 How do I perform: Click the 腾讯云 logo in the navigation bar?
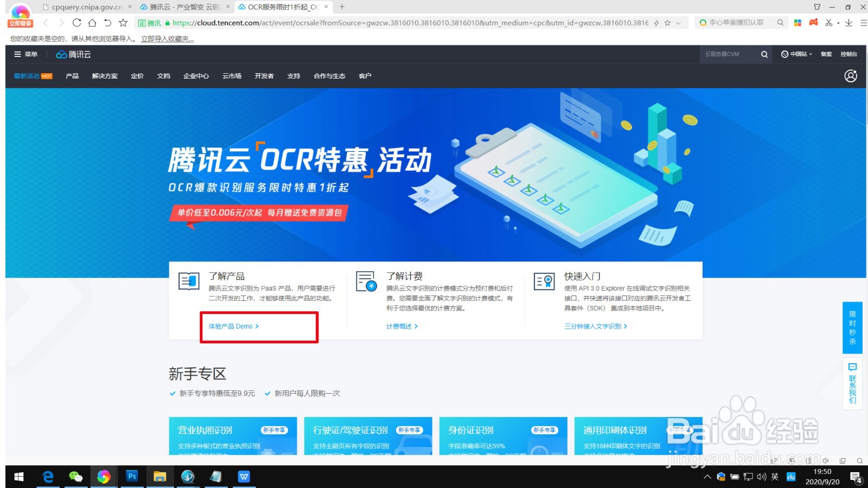point(73,54)
